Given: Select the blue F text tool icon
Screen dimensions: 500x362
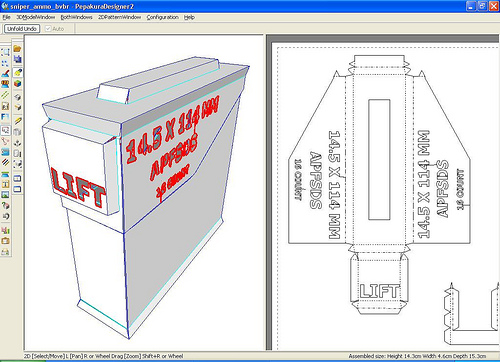Looking at the screenshot, I should pos(5,117).
